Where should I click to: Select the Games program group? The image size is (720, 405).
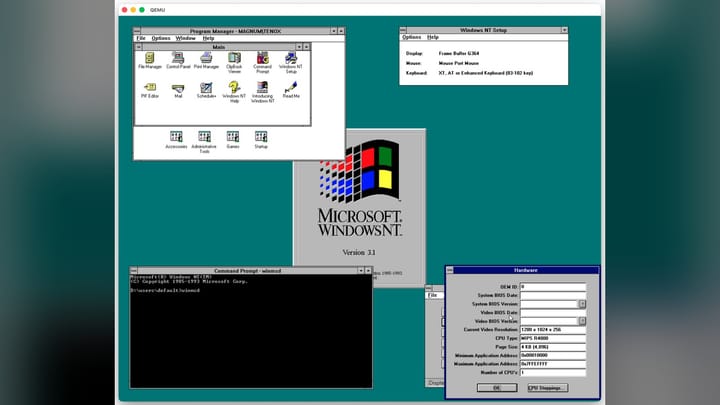(x=233, y=140)
